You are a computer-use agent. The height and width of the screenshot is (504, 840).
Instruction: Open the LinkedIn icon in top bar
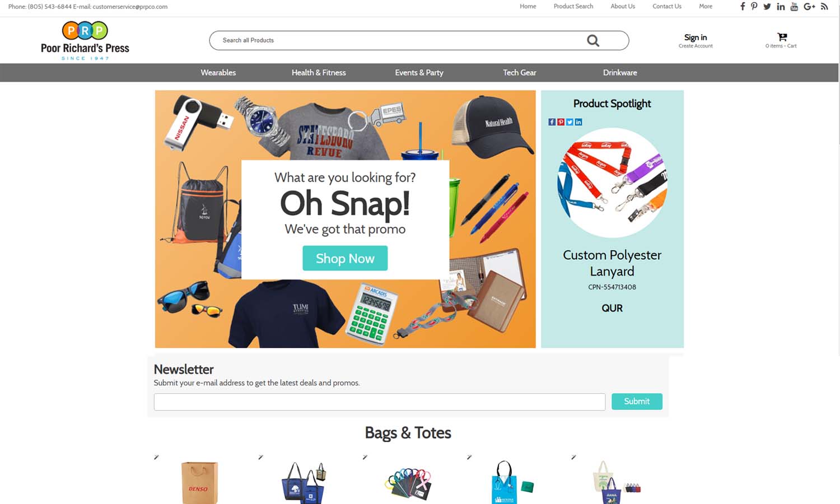click(x=781, y=7)
